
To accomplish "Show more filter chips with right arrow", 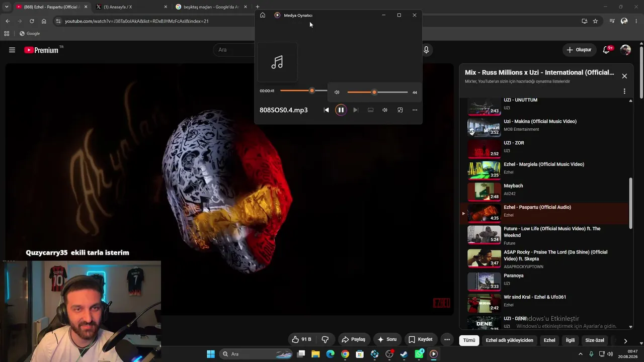I will pyautogui.click(x=625, y=341).
